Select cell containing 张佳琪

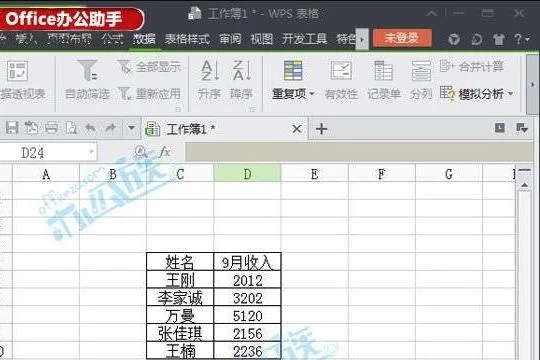click(180, 333)
